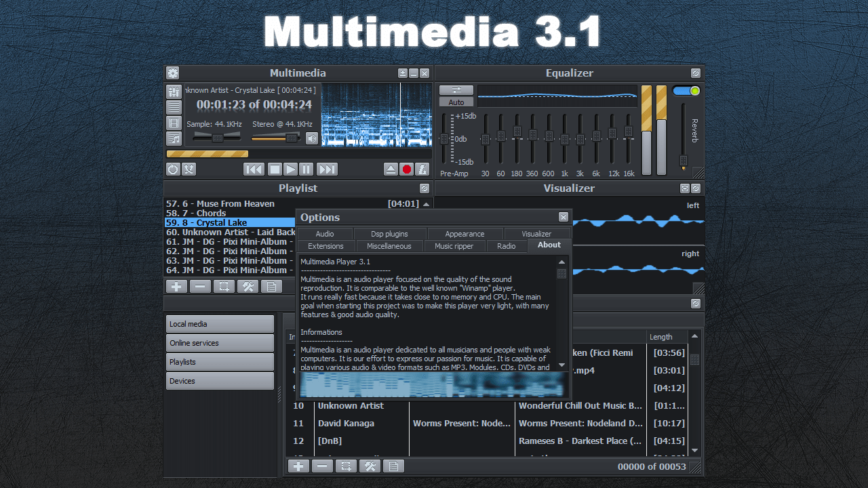This screenshot has height=488, width=868.
Task: Adjust the Pre-Amp slider in Equalizer
Action: [444, 139]
